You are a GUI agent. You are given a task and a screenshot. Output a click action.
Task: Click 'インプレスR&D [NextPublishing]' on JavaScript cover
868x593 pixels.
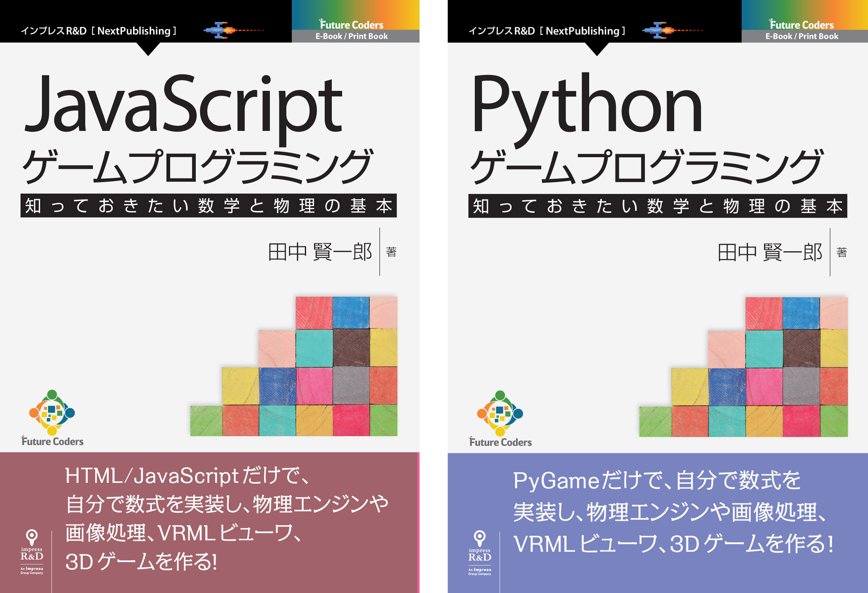click(x=99, y=31)
